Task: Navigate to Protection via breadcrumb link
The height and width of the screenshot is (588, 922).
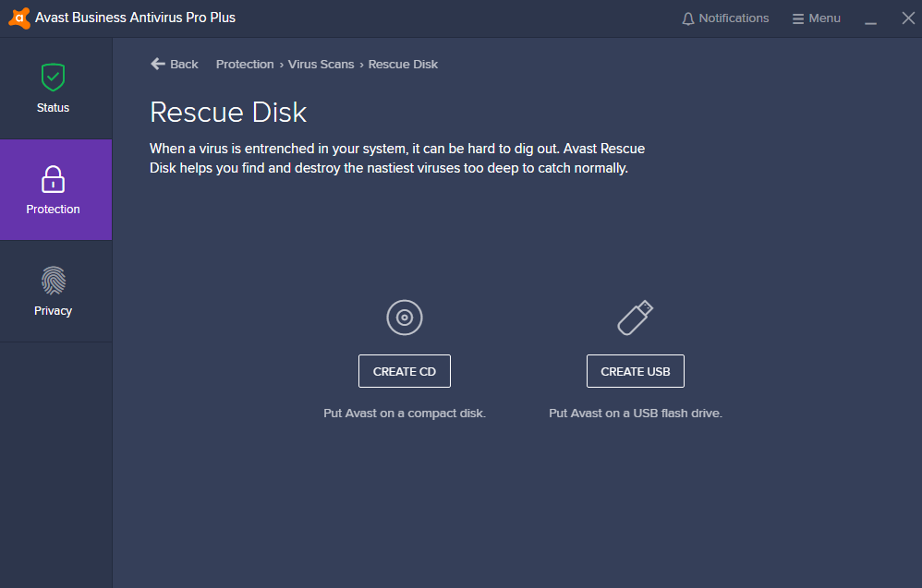Action: [x=244, y=64]
